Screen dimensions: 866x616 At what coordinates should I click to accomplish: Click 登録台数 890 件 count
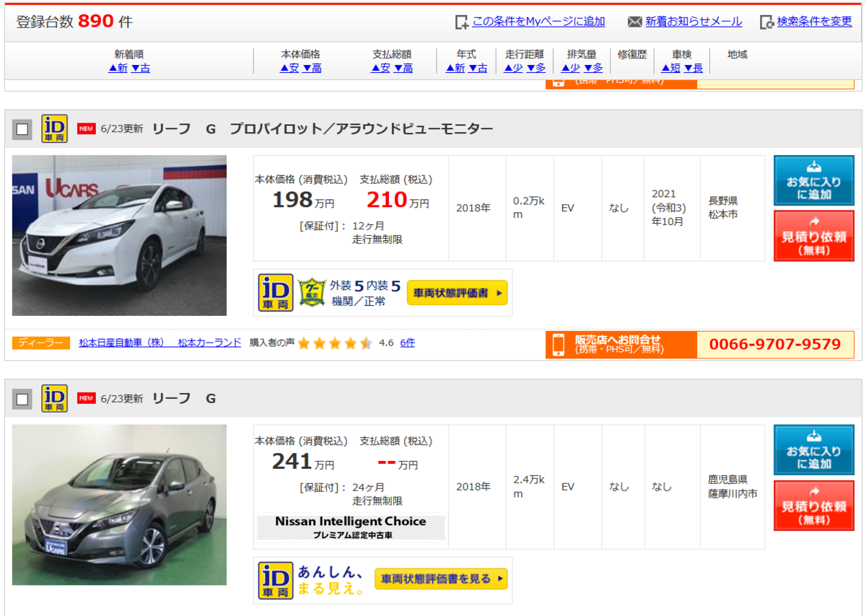(74, 22)
